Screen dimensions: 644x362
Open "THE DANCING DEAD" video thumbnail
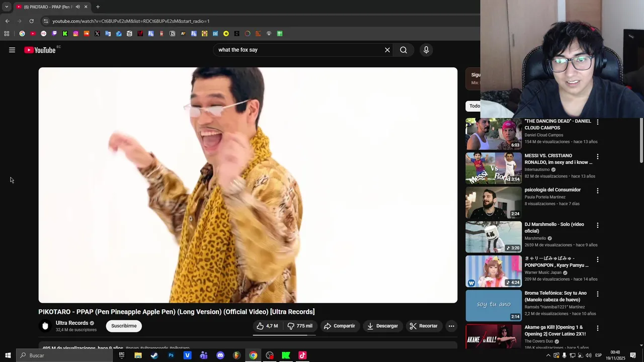coord(494,134)
